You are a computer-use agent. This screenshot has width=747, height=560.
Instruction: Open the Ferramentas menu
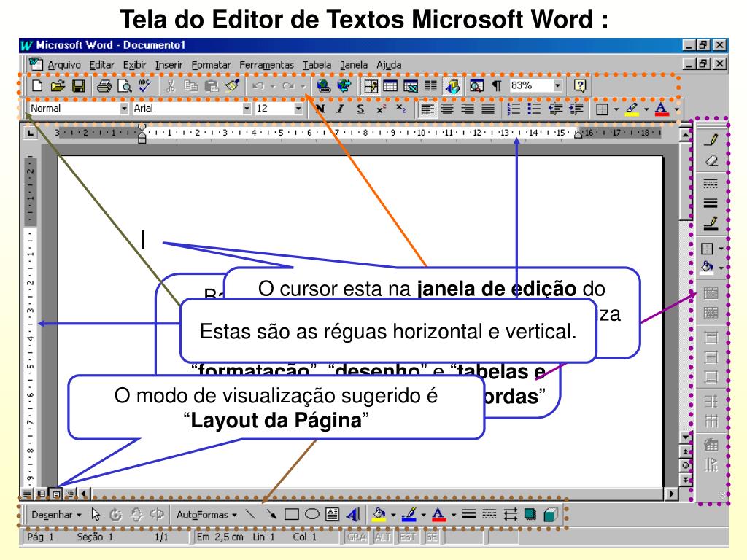[x=266, y=65]
